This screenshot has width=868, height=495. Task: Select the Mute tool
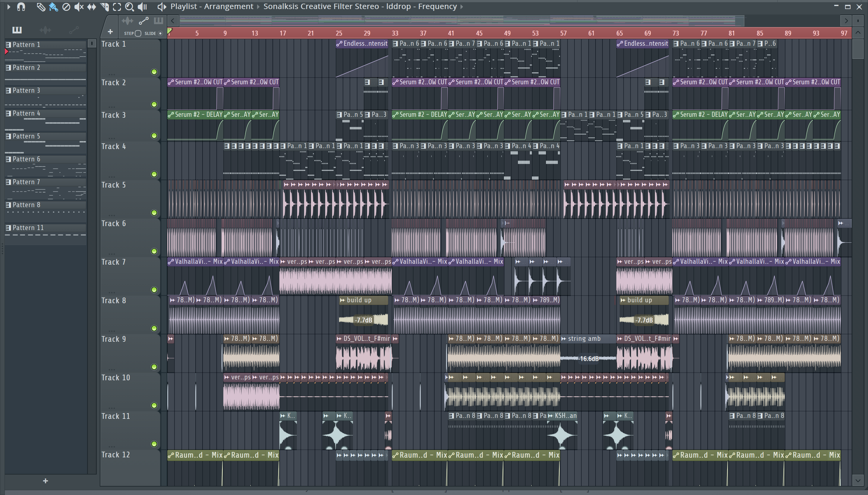(x=79, y=7)
